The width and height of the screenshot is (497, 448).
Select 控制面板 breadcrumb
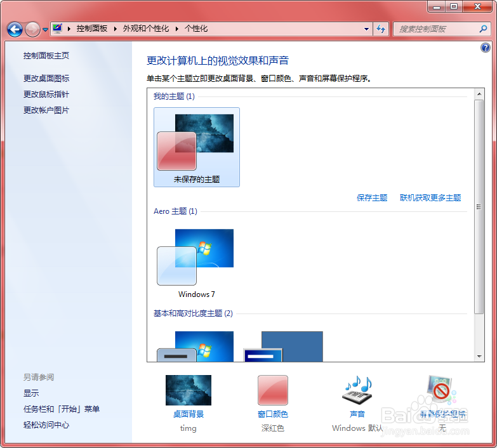click(x=91, y=29)
